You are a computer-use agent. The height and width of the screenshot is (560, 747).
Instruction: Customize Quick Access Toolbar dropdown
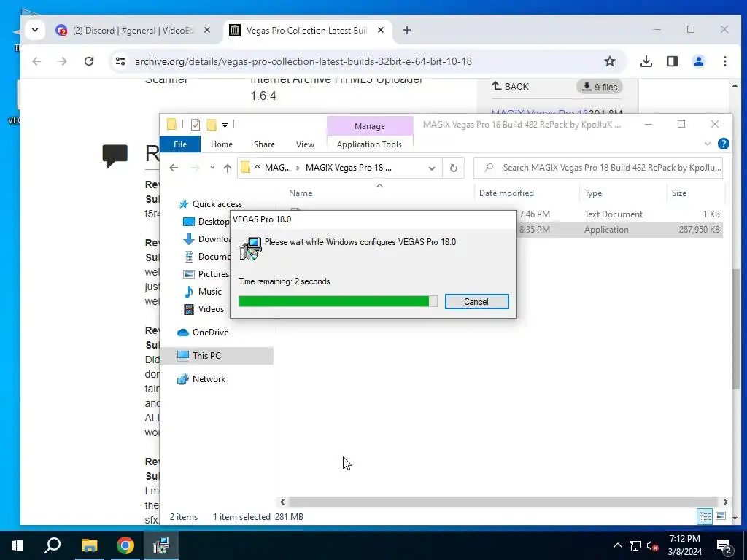(x=225, y=125)
